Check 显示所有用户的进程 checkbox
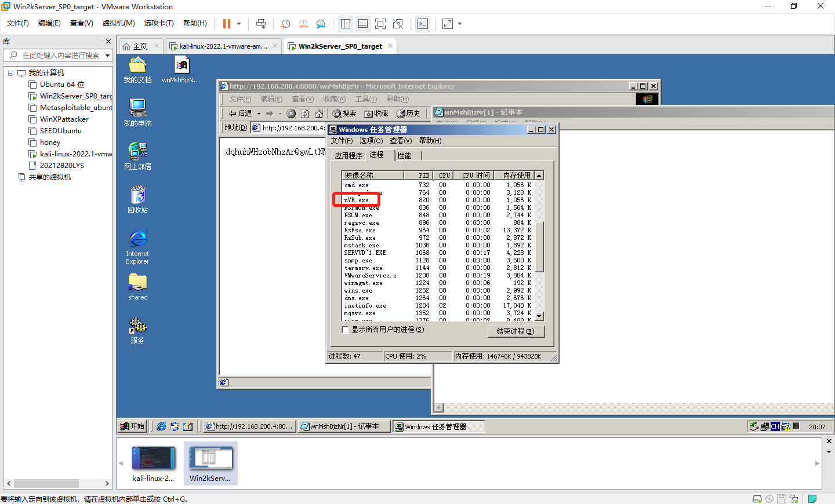Image resolution: width=835 pixels, height=504 pixels. (346, 330)
